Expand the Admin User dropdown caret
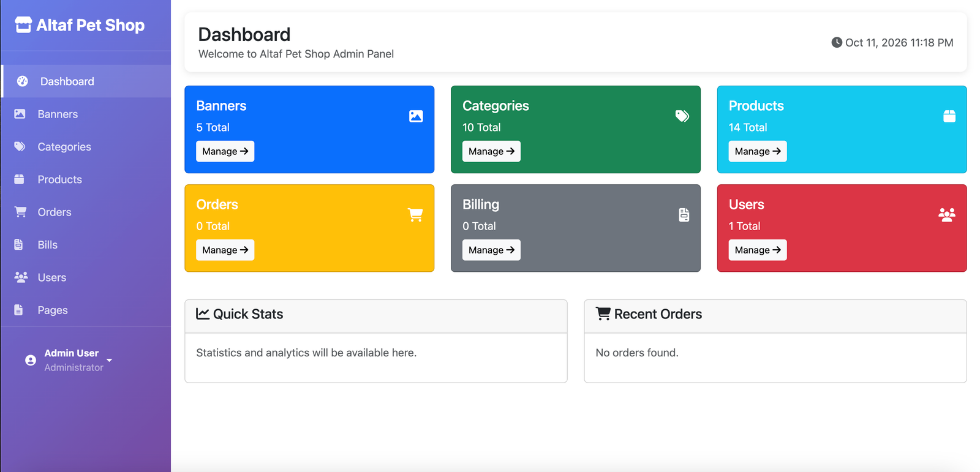980x472 pixels. tap(110, 361)
